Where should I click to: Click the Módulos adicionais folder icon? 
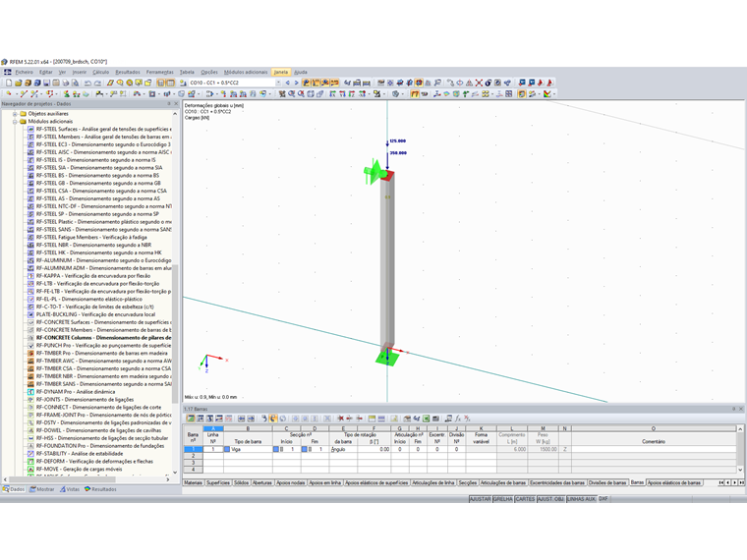[x=23, y=122]
